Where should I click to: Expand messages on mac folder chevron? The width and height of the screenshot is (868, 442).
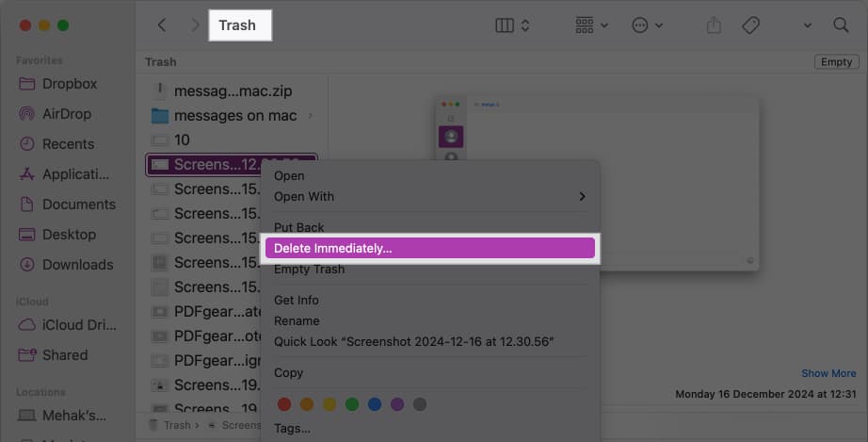click(311, 116)
